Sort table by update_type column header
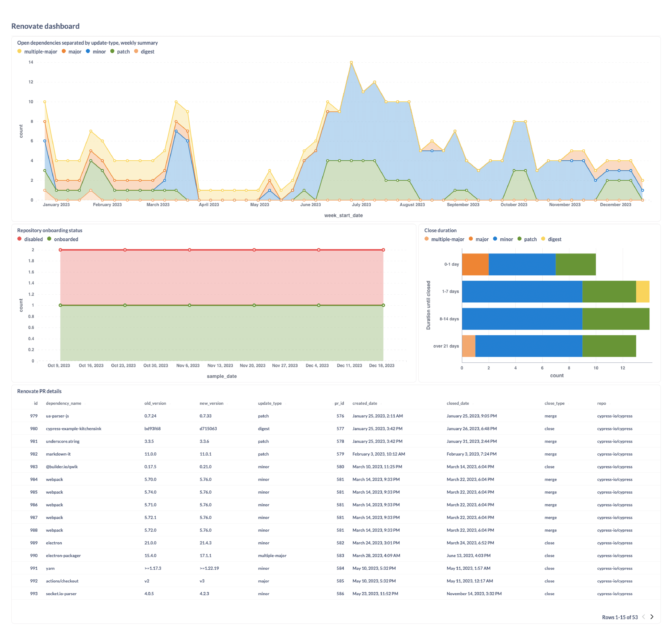 [x=270, y=403]
